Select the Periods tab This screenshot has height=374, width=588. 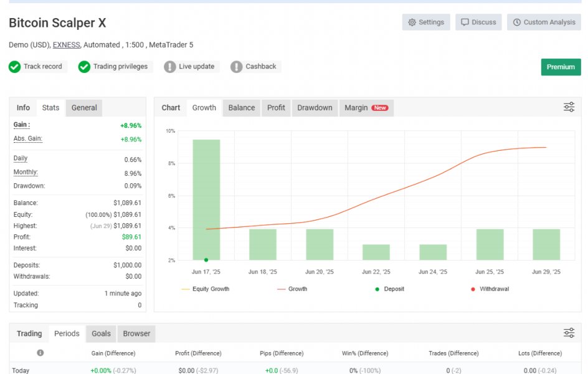coord(67,333)
